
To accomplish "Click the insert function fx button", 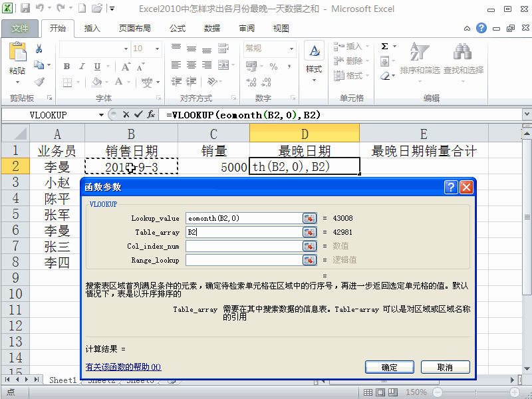I will pyautogui.click(x=151, y=114).
